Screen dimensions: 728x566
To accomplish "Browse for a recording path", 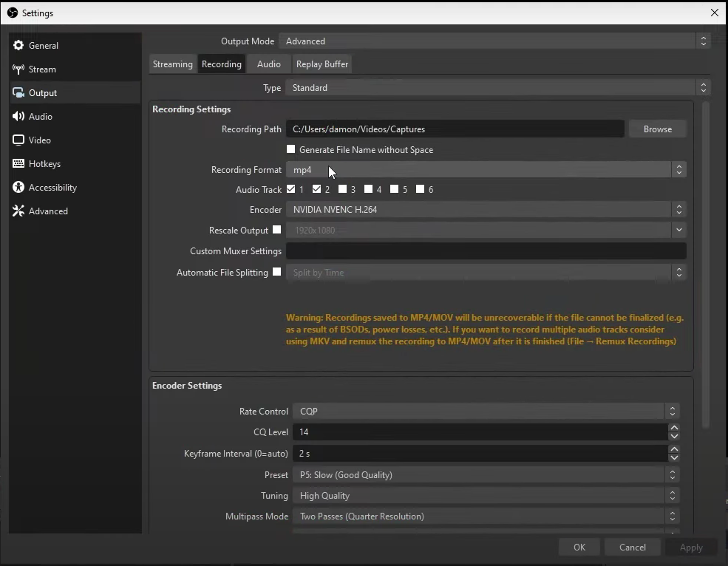I will click(x=657, y=129).
